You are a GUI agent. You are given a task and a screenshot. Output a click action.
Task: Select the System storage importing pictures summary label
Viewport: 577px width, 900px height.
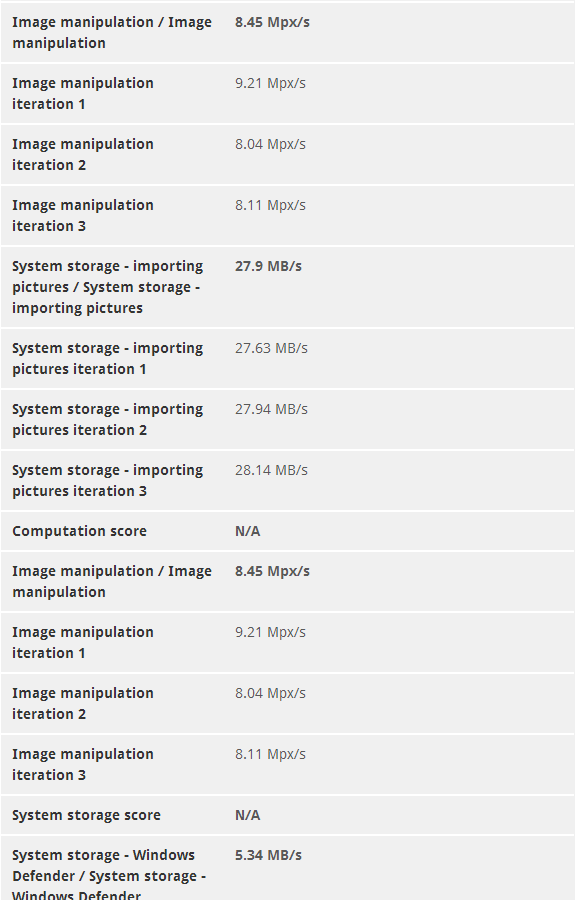point(107,287)
